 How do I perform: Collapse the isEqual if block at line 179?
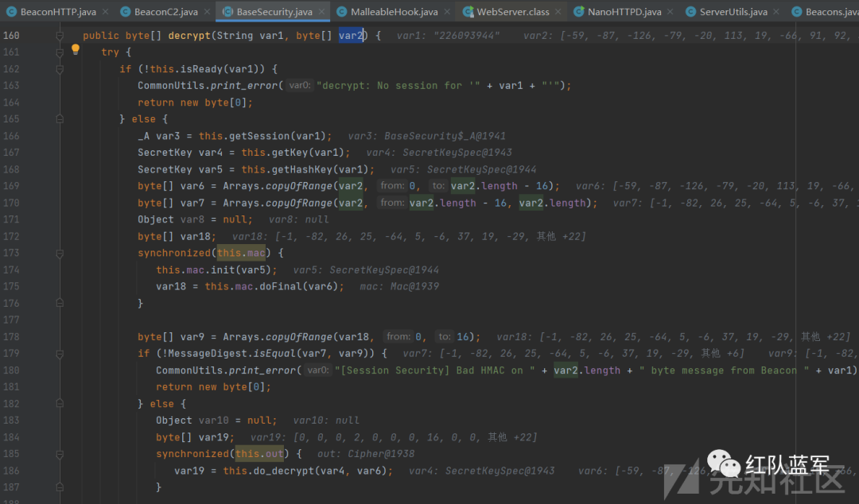60,354
